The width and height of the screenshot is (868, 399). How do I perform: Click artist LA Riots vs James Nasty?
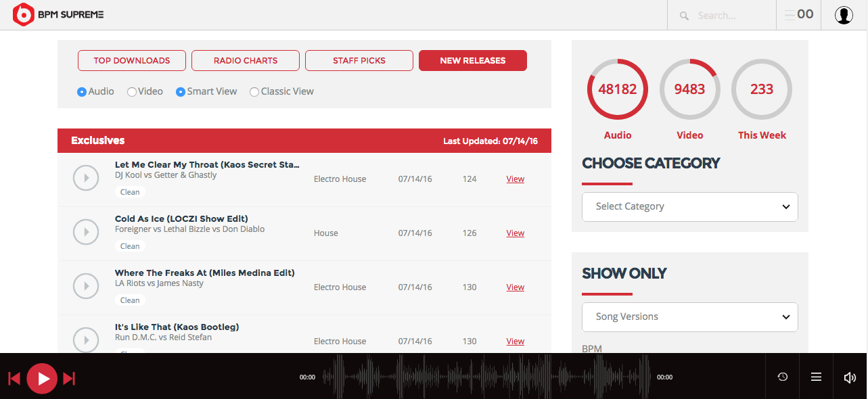[159, 283]
